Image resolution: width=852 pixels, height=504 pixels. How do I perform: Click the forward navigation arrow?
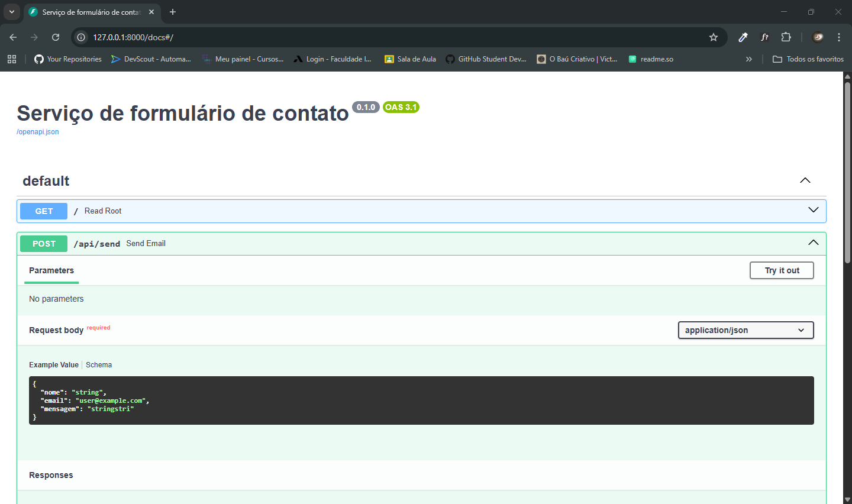coord(34,37)
